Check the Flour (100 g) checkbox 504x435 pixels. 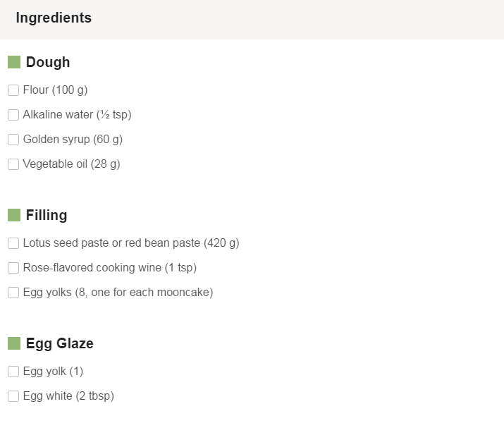[x=13, y=90]
